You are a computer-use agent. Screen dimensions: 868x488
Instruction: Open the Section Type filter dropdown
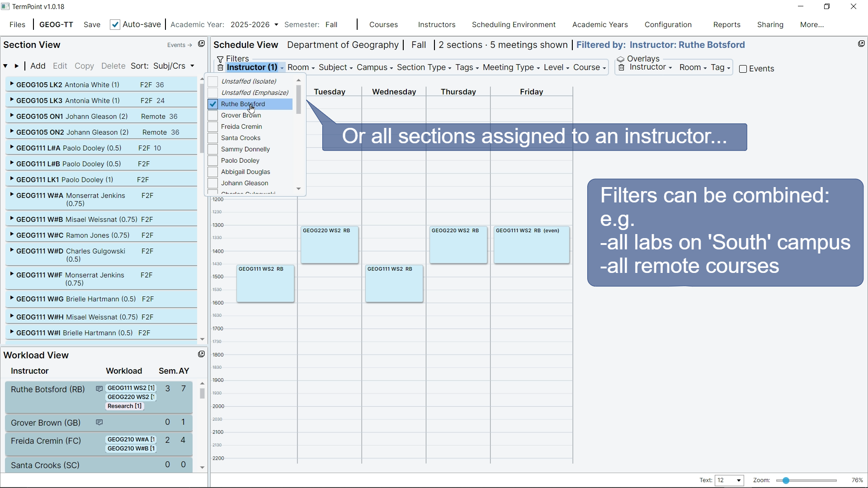click(x=424, y=67)
